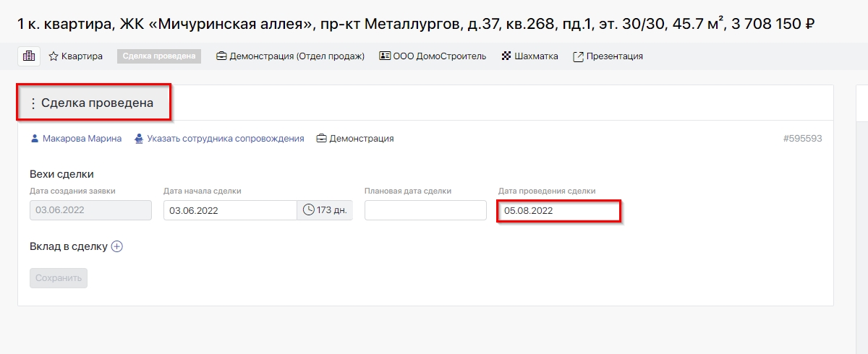868x354 pixels.
Task: Click the Демонстрация label with briefcase in the deal card
Action: pyautogui.click(x=361, y=139)
